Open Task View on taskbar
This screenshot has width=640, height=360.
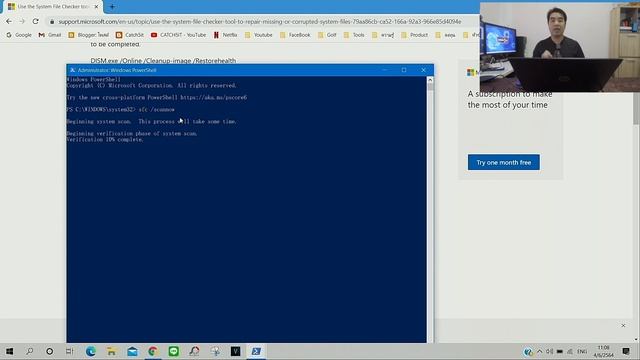click(x=69, y=351)
